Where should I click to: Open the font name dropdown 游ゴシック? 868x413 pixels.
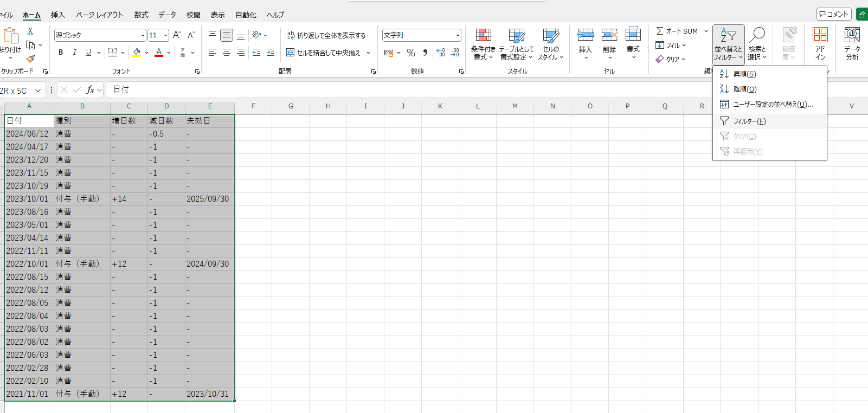click(143, 35)
